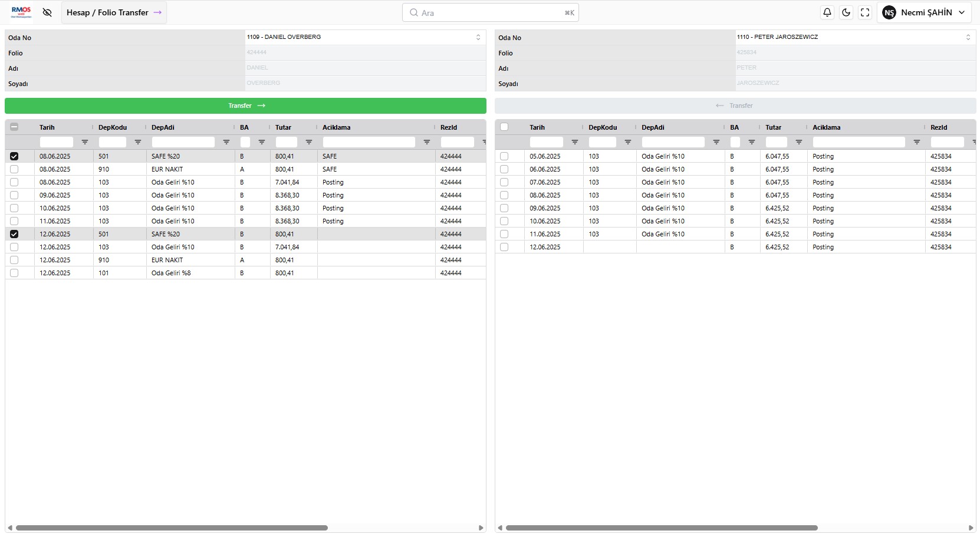This screenshot has height=537, width=980.
Task: Select all rows in the right table
Action: pyautogui.click(x=504, y=127)
